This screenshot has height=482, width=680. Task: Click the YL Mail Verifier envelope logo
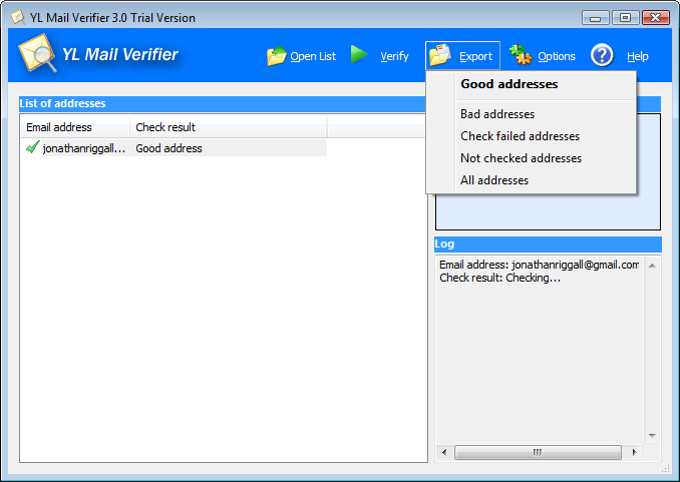tap(37, 53)
